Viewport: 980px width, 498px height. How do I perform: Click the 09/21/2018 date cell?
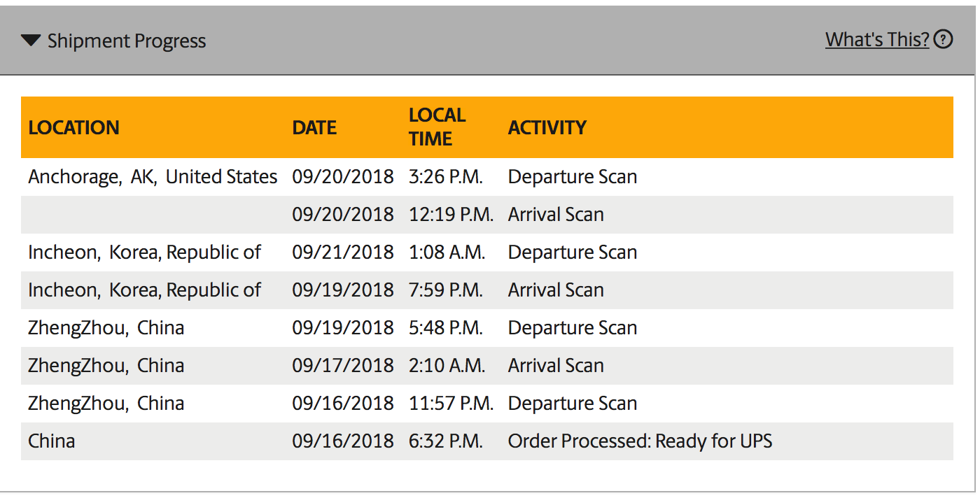click(343, 252)
